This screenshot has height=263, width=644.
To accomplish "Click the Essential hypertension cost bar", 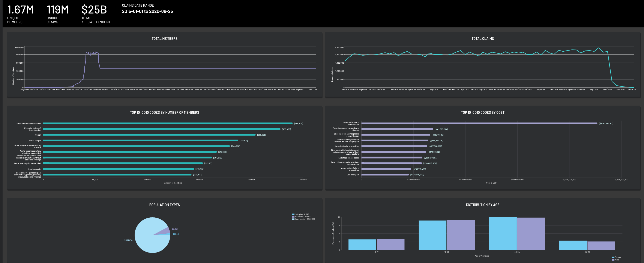I will coord(479,123).
